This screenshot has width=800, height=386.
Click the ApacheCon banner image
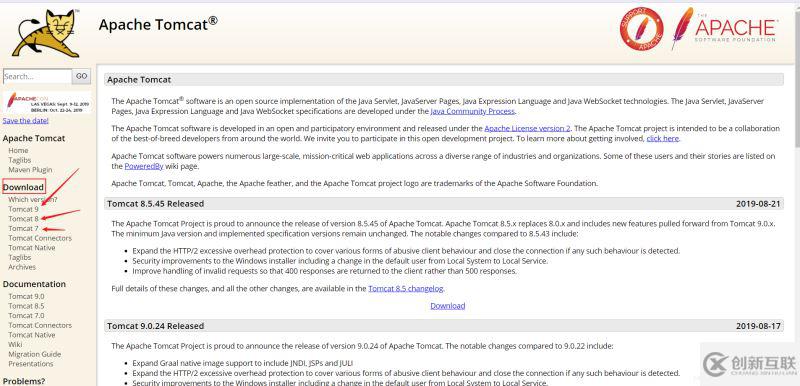[46, 102]
